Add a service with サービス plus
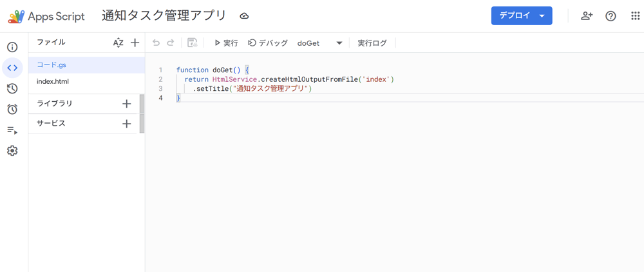 coord(126,124)
